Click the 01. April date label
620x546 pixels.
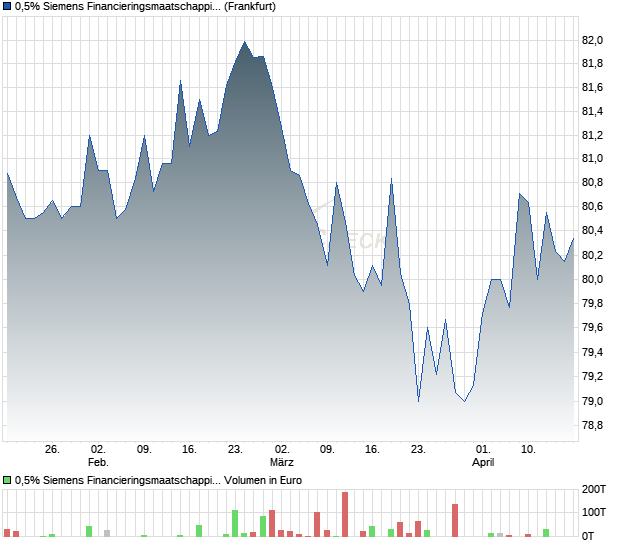(x=483, y=456)
